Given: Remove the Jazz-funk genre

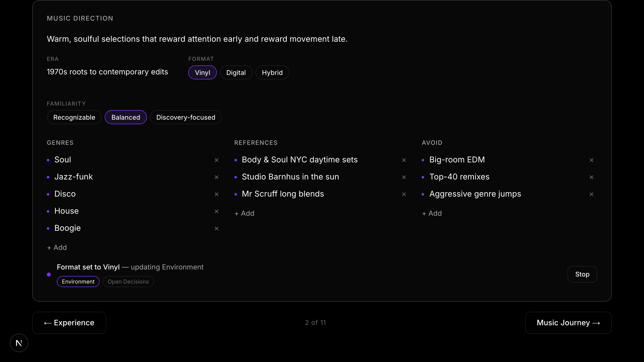Looking at the screenshot, I should (216, 177).
